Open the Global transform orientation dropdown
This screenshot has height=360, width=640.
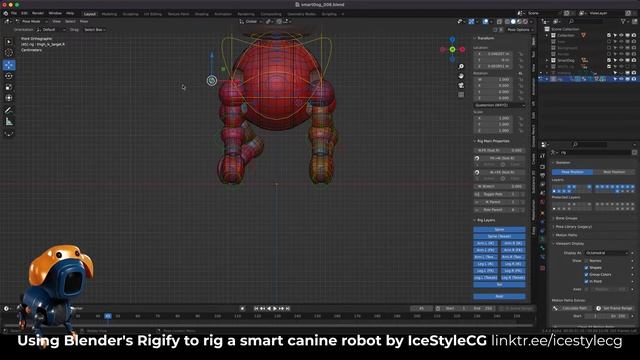tap(251, 21)
